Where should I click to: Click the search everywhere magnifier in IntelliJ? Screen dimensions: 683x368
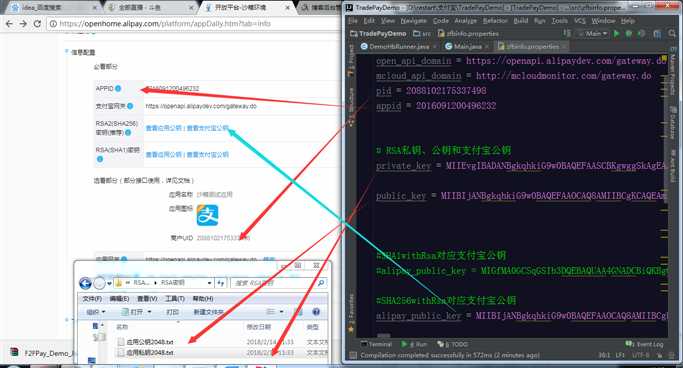coord(672,34)
